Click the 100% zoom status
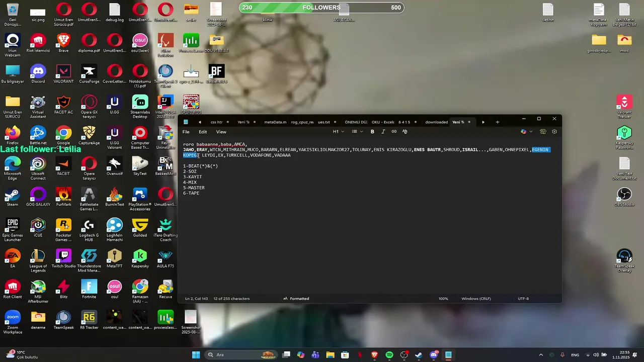 coord(443,299)
